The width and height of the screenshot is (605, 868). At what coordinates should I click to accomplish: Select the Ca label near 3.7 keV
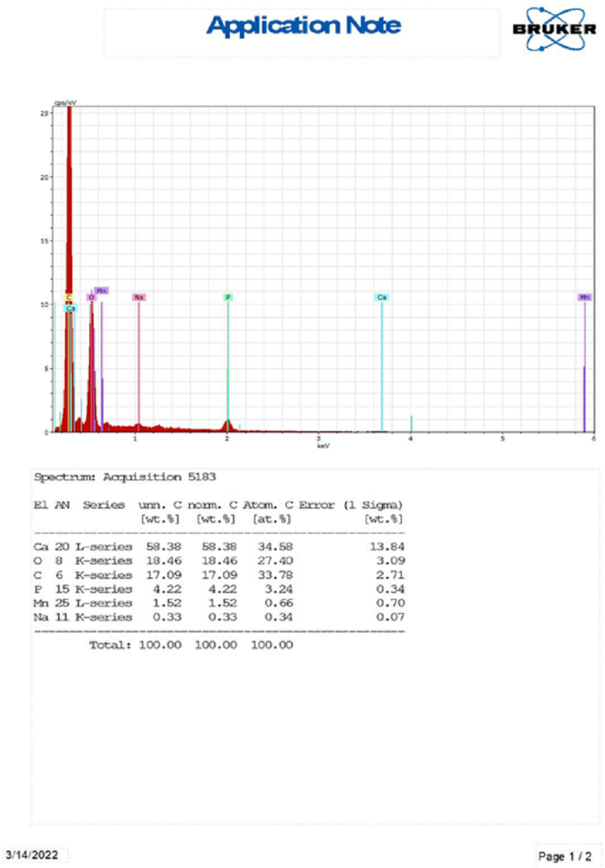tap(381, 298)
